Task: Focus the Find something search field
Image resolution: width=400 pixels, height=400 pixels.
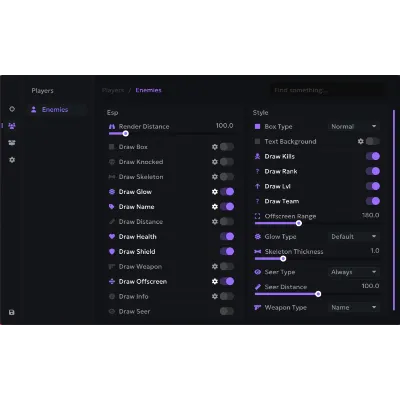Action: (328, 90)
